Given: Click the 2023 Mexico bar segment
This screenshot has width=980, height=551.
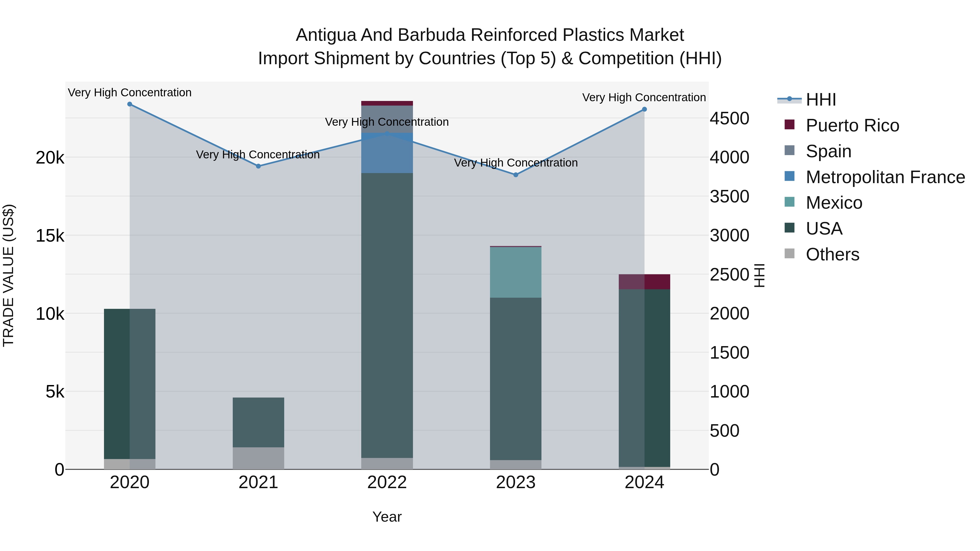Looking at the screenshot, I should pos(516,272).
